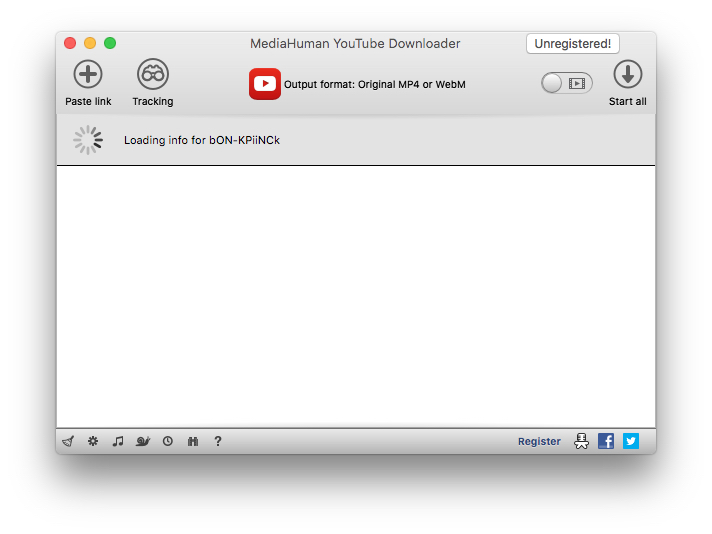Click the Start all download icon
Viewport: 712px width, 534px height.
point(628,74)
